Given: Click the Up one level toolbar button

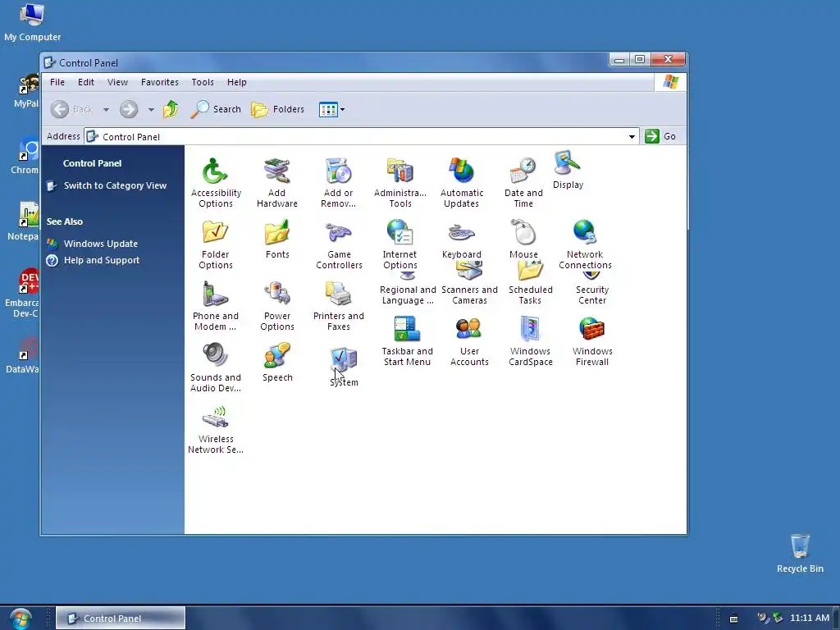Looking at the screenshot, I should point(171,109).
